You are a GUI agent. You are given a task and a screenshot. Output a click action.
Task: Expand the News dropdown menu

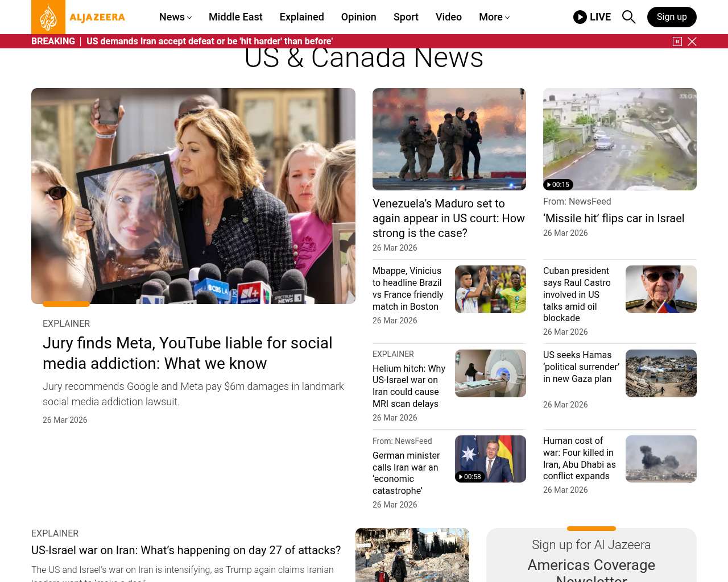[x=175, y=17]
